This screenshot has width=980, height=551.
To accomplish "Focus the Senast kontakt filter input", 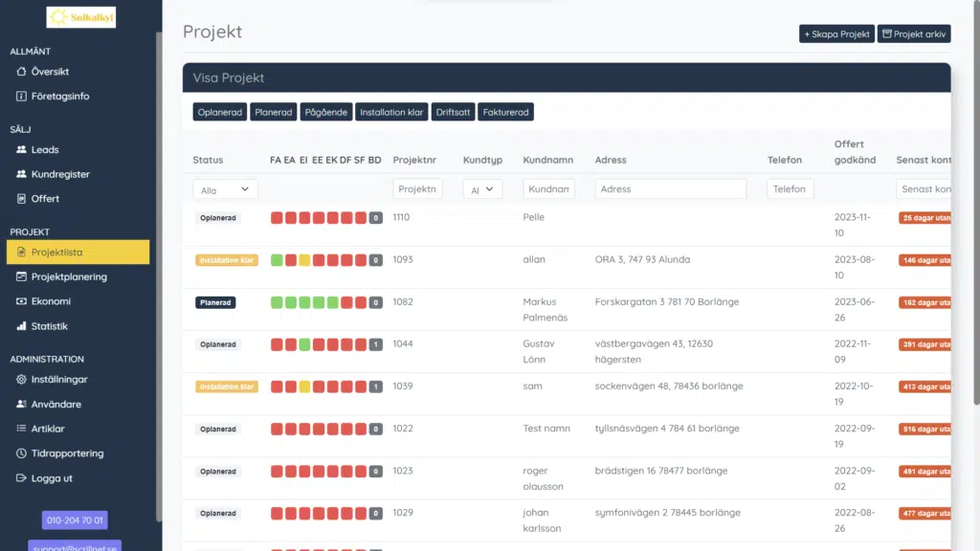I will (x=924, y=188).
